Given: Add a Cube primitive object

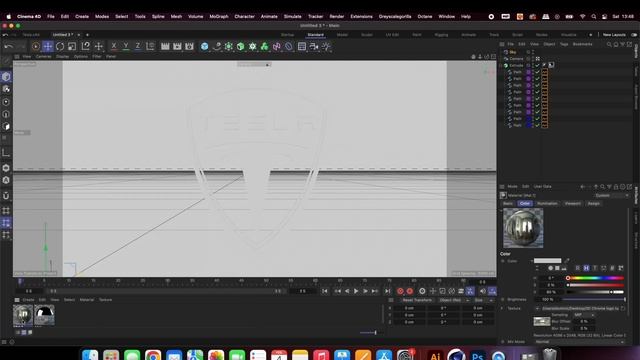Looking at the screenshot, I should (x=204, y=47).
